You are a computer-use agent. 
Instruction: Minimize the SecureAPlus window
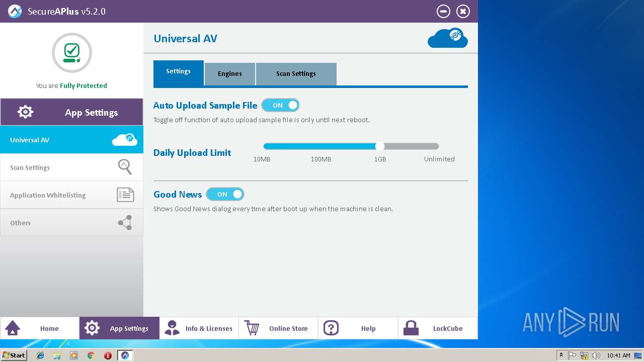point(443,11)
